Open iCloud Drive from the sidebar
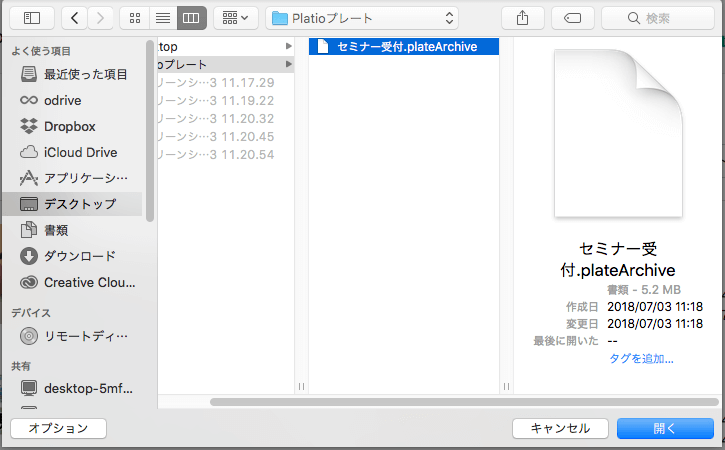 coord(80,152)
